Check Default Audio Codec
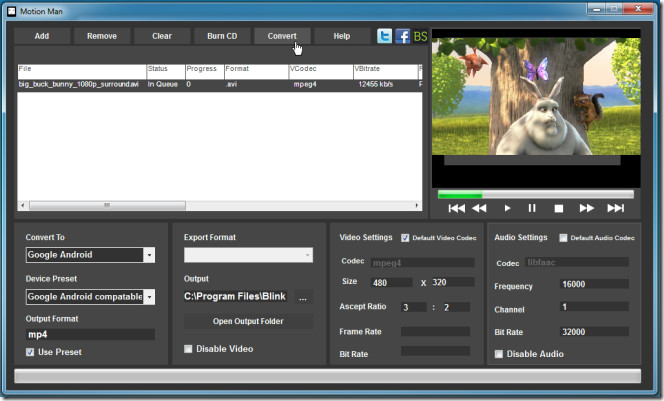 [563, 238]
